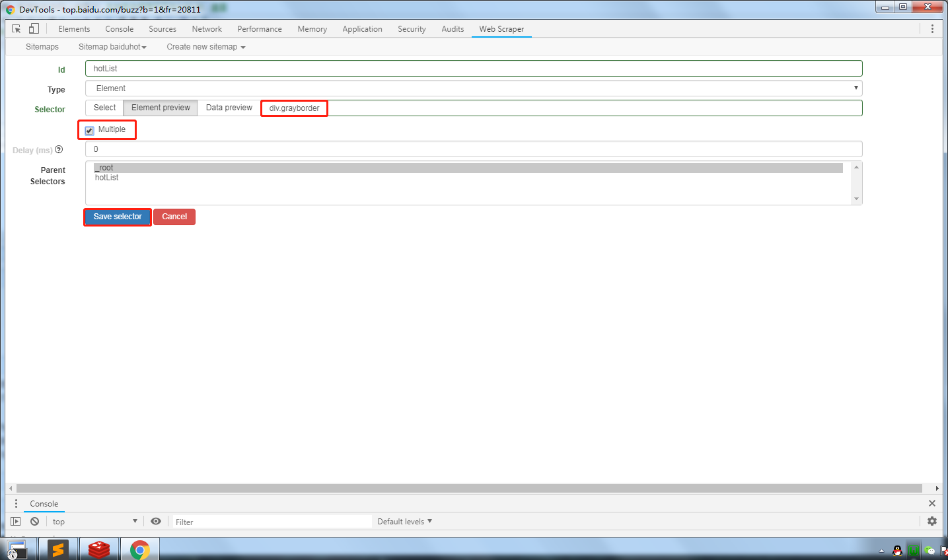Open the Memory tab
The height and width of the screenshot is (560, 948).
pos(312,29)
